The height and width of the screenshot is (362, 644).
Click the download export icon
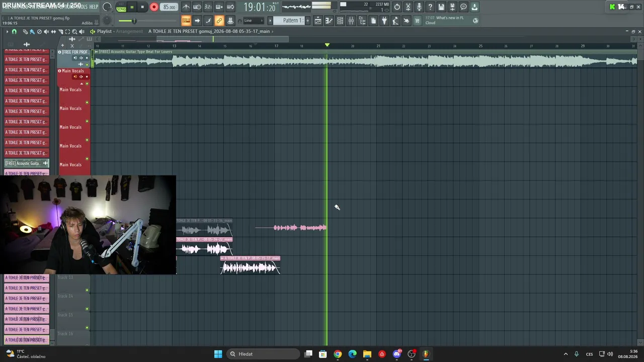[474, 7]
